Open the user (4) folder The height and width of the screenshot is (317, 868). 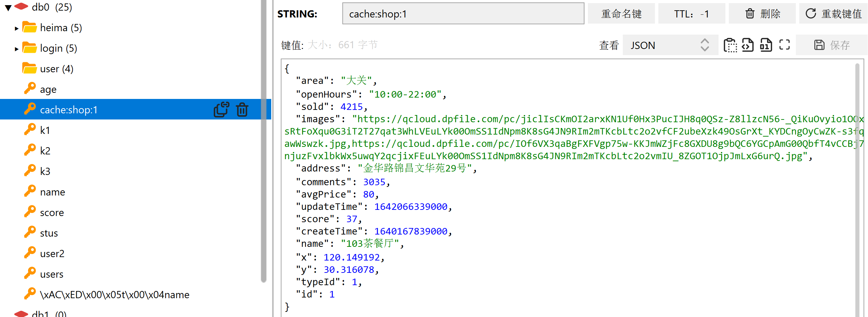click(57, 69)
